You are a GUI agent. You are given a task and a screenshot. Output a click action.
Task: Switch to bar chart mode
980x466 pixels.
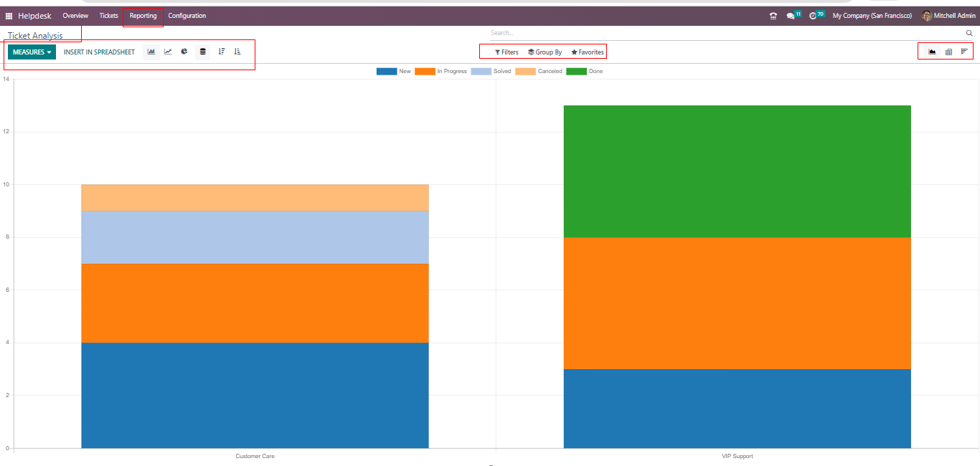tap(151, 52)
